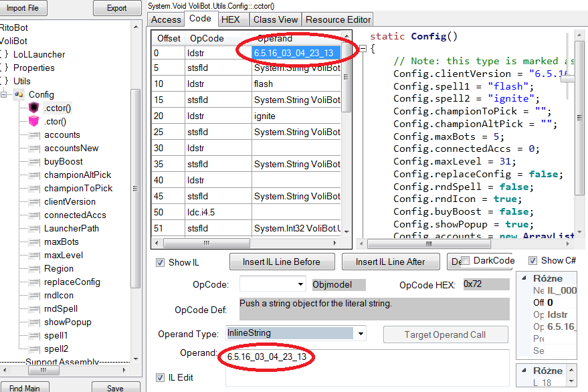Screen dimensions: 588x392
Task: Click the field icon beside Region
Action: tap(34, 269)
